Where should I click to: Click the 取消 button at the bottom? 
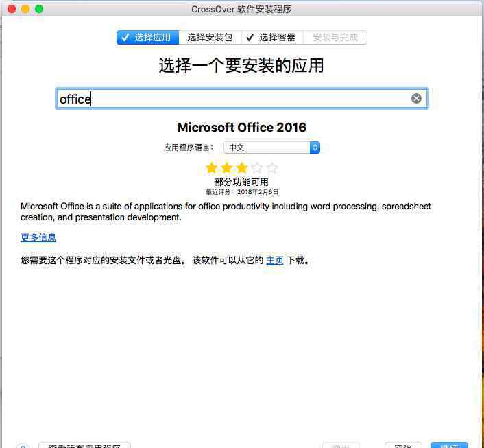click(403, 445)
